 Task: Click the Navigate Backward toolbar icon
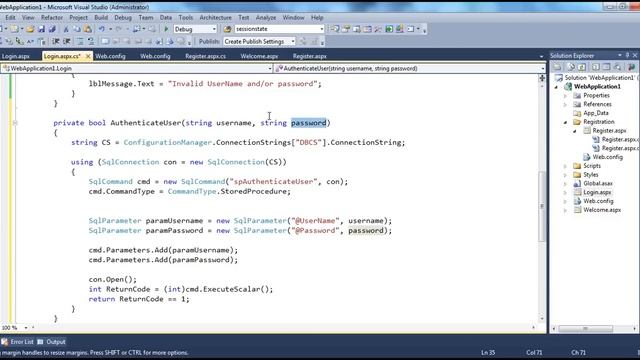137,29
